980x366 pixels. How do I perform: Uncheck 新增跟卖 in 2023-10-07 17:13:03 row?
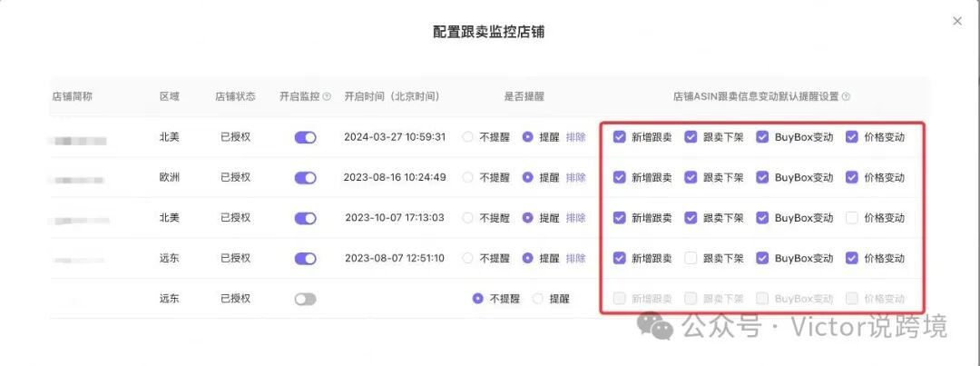tap(620, 218)
